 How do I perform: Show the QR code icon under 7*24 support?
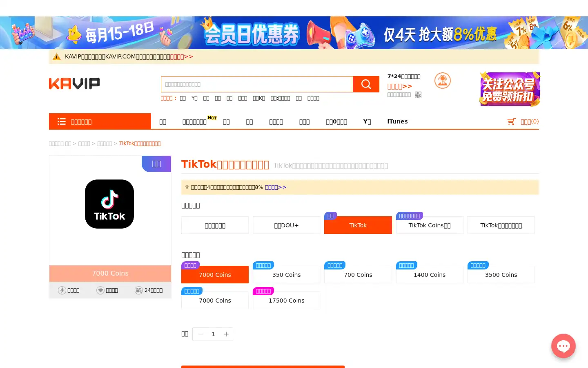tap(418, 95)
